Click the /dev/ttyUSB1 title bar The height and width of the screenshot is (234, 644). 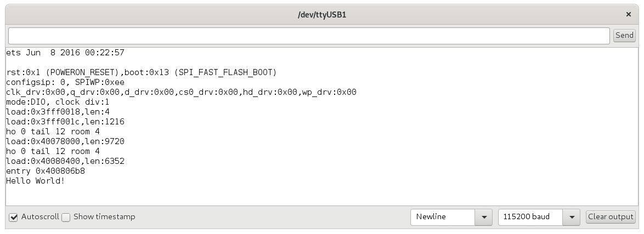(322, 15)
